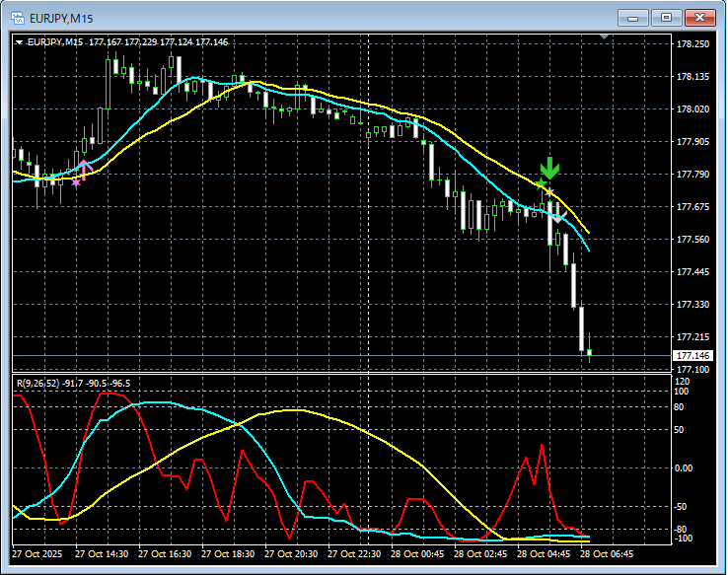The image size is (728, 575).
Task: Click the 178.250 price scale label
Action: pyautogui.click(x=692, y=44)
